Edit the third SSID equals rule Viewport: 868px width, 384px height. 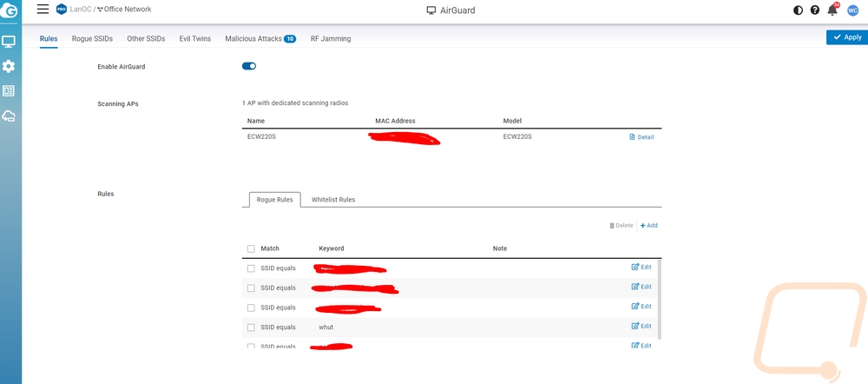[641, 307]
